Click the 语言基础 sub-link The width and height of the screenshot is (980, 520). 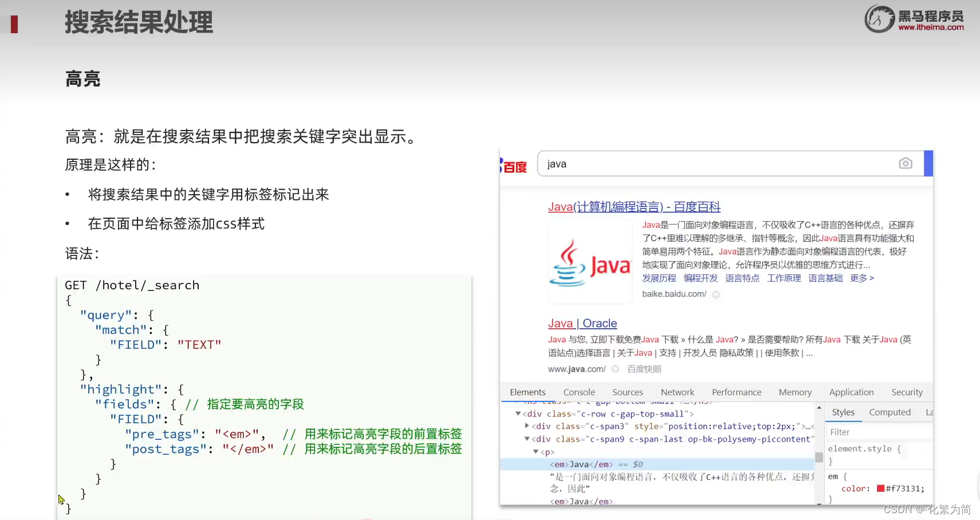(825, 278)
